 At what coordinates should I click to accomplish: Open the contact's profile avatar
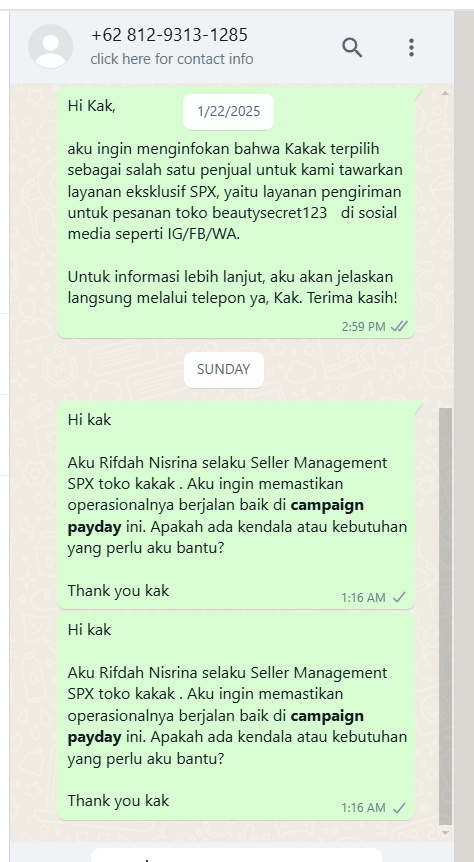pyautogui.click(x=50, y=46)
